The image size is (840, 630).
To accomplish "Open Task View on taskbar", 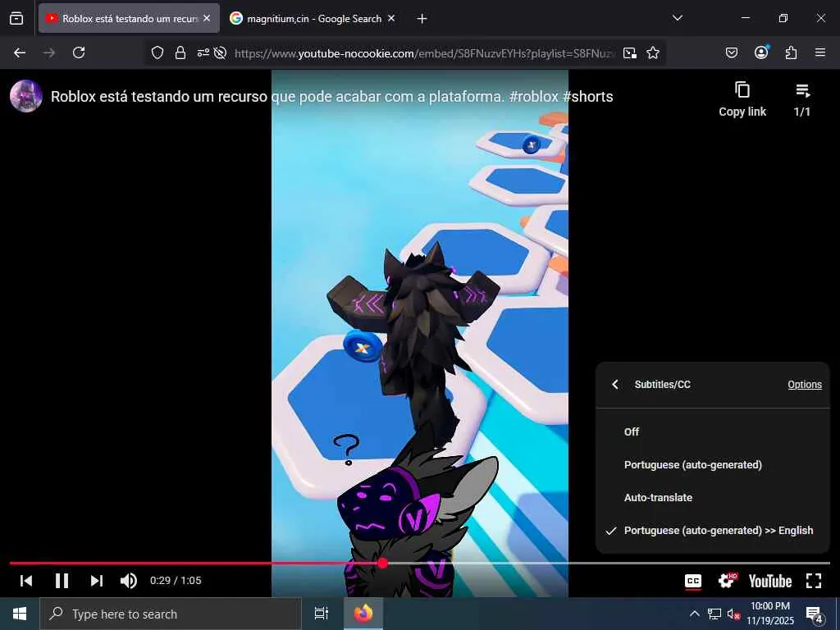I will tap(321, 614).
